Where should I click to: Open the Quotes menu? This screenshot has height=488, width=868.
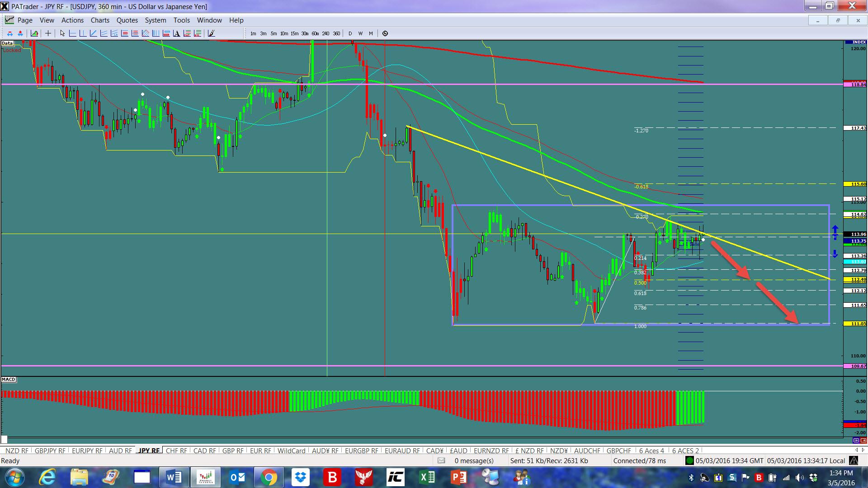pos(127,20)
